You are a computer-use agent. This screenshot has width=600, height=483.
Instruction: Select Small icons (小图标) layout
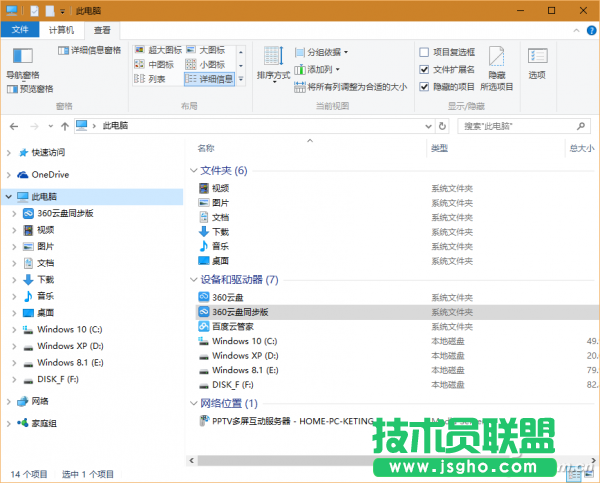[x=205, y=64]
